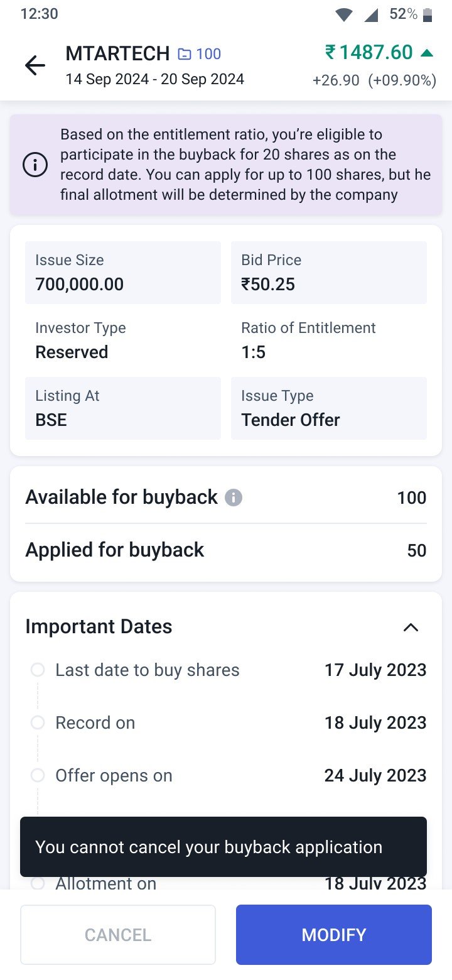Tap the cellular signal icon
452x980 pixels.
pos(371,15)
